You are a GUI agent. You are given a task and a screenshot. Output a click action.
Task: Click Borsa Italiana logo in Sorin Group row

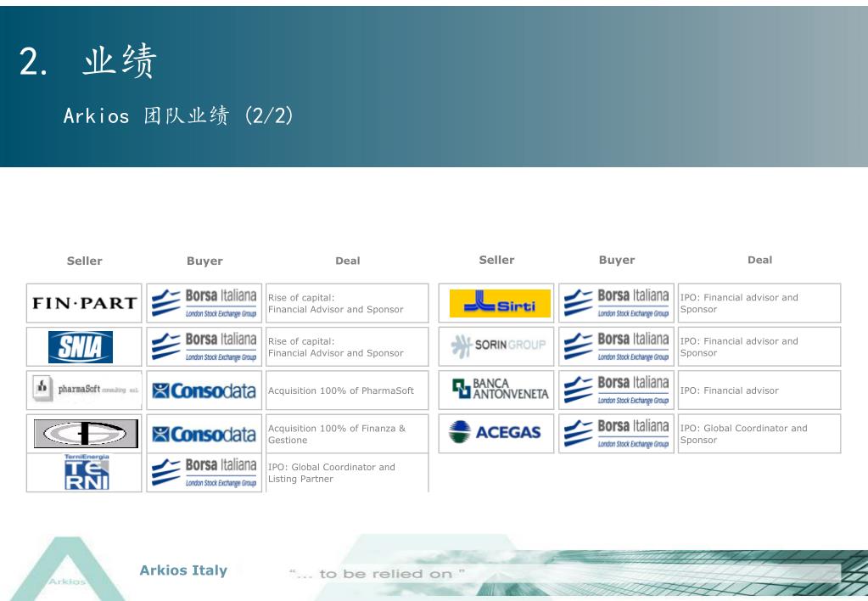click(616, 346)
